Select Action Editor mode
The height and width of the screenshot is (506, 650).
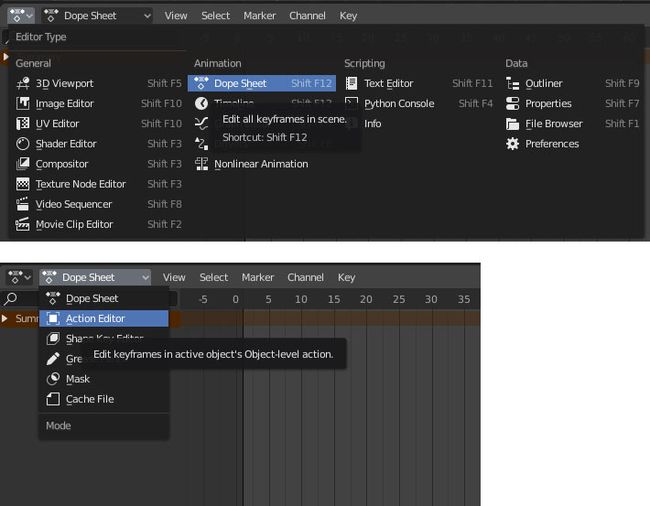[104, 318]
